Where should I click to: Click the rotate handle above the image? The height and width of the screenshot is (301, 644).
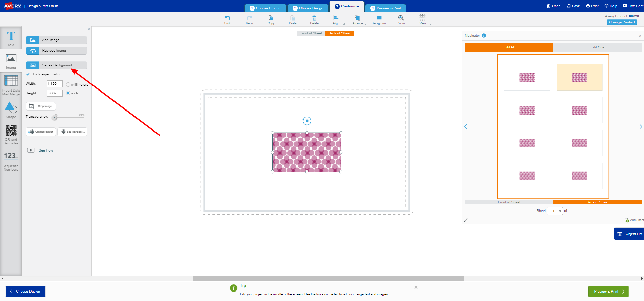point(307,121)
